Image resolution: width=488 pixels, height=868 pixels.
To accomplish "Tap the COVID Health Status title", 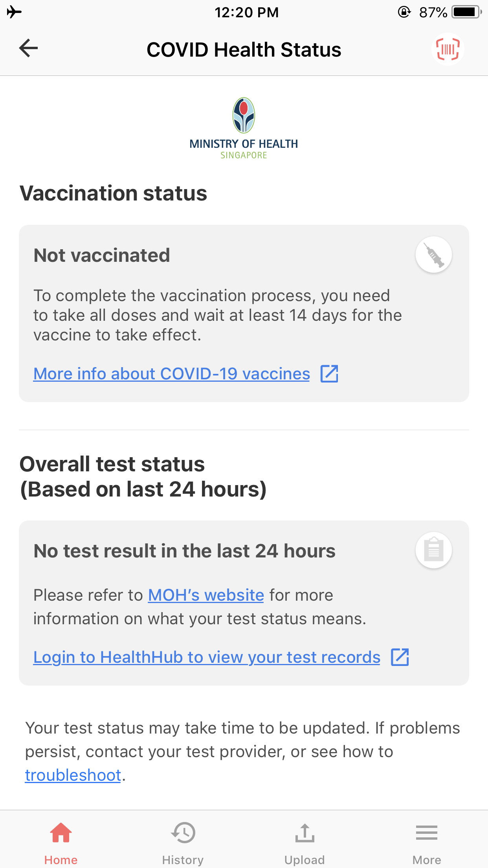I will point(244,50).
